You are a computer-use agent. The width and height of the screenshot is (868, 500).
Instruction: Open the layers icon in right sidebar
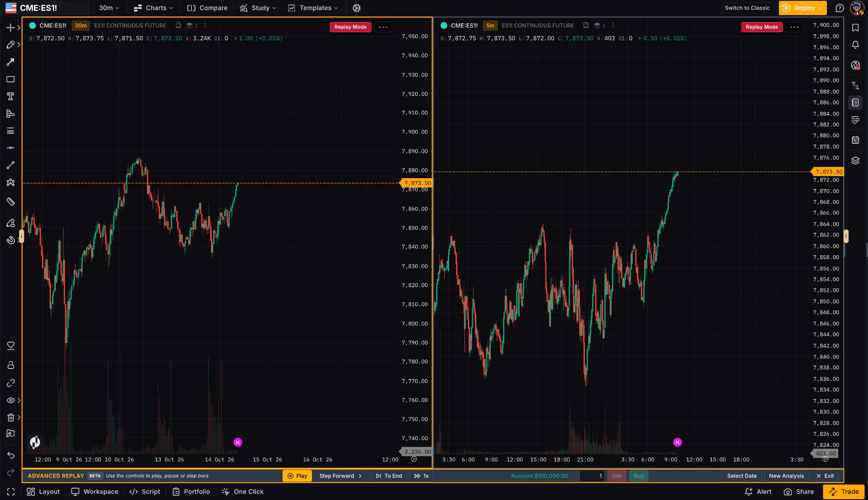pos(855,161)
